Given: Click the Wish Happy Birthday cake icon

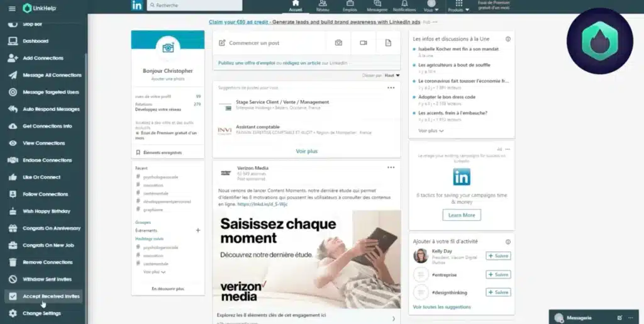Looking at the screenshot, I should coord(13,211).
